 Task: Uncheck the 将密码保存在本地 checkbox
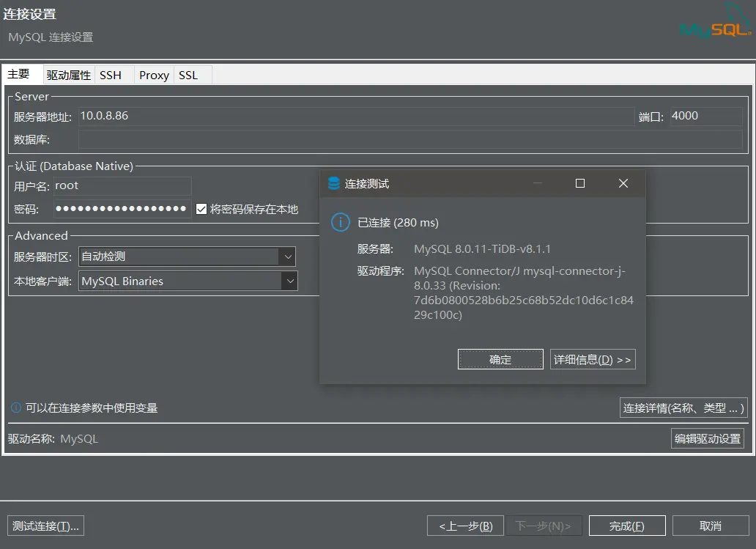point(203,208)
